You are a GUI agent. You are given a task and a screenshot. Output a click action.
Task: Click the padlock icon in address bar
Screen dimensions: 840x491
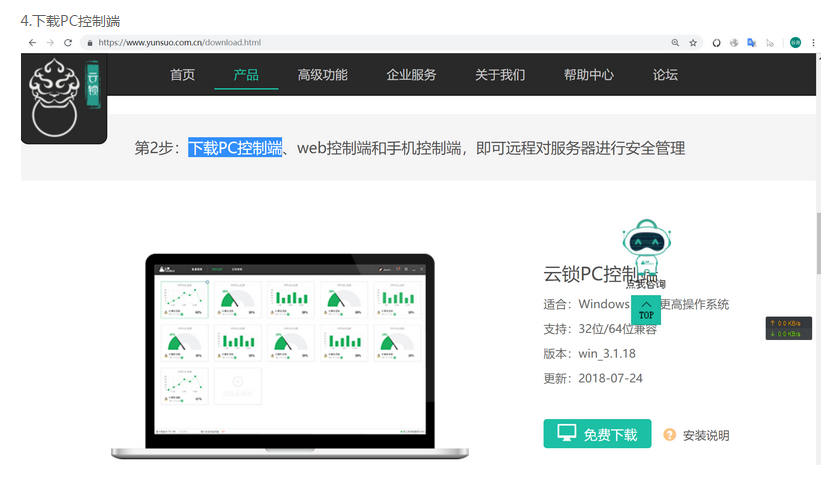point(90,43)
